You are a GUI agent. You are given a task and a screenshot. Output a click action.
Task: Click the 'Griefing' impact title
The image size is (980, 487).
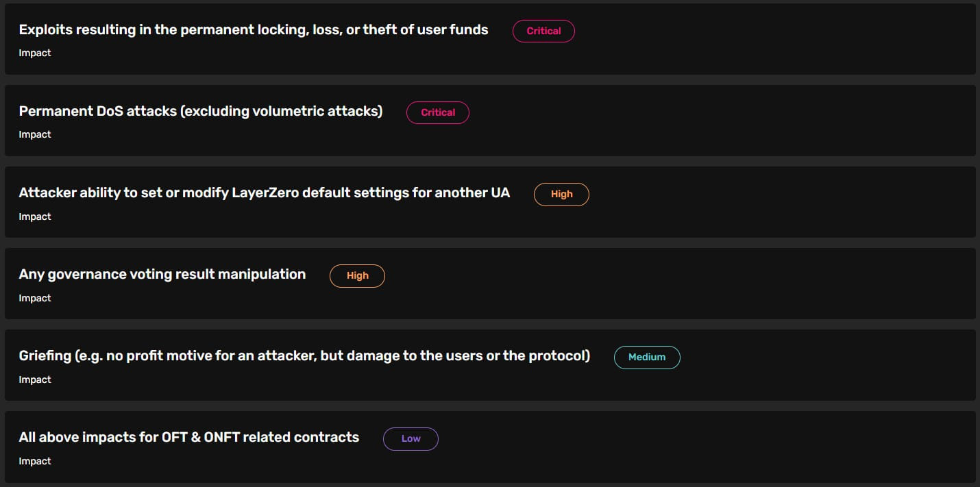click(304, 356)
